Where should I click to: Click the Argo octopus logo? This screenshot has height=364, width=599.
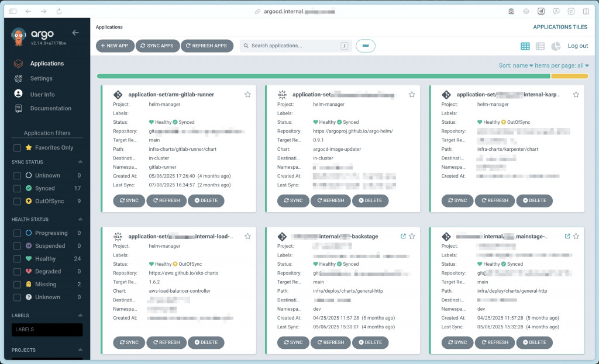point(18,37)
